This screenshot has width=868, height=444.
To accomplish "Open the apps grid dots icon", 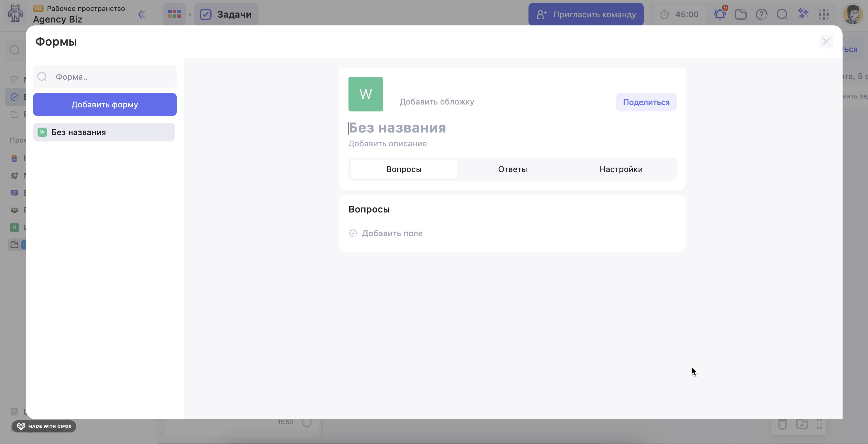I will [824, 14].
